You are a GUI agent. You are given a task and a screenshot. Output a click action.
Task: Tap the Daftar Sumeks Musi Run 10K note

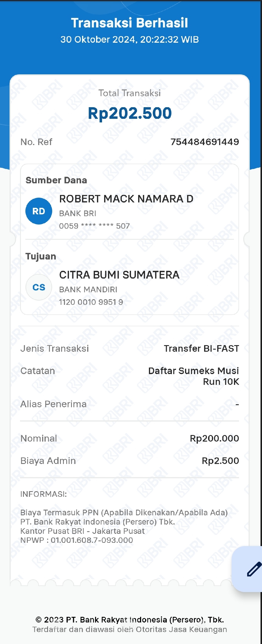[x=194, y=376]
